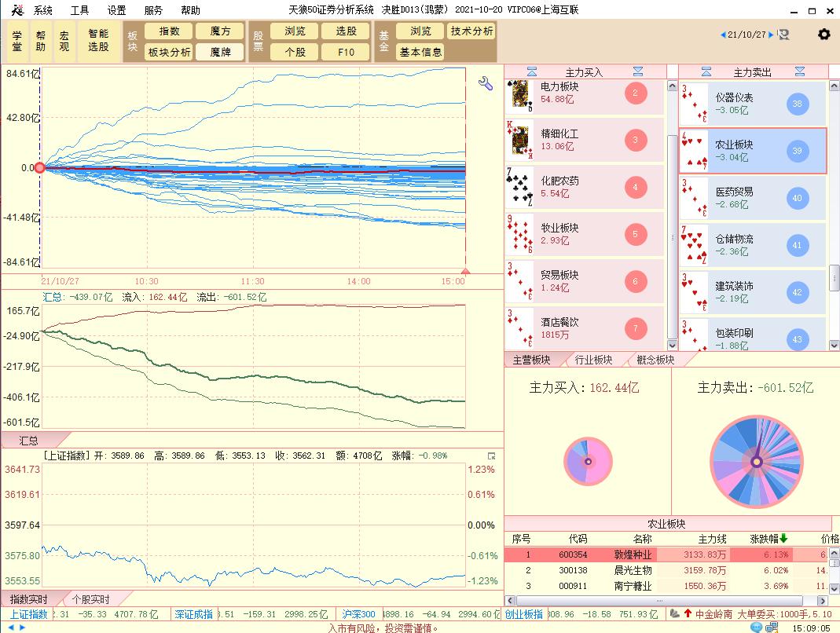This screenshot has height=633, width=840.
Task: Select the 指数实时 tab
Action: click(x=28, y=599)
